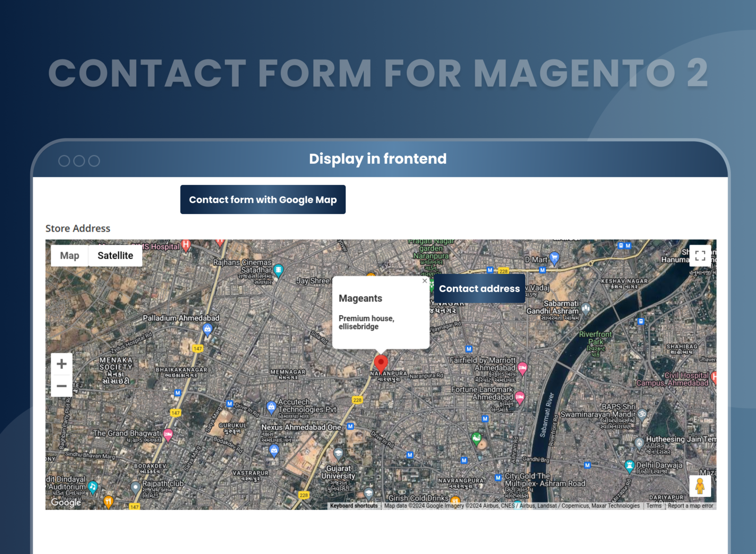The width and height of the screenshot is (756, 554).
Task: Click the Fairfield by Marriott hotel marker
Action: (x=522, y=368)
